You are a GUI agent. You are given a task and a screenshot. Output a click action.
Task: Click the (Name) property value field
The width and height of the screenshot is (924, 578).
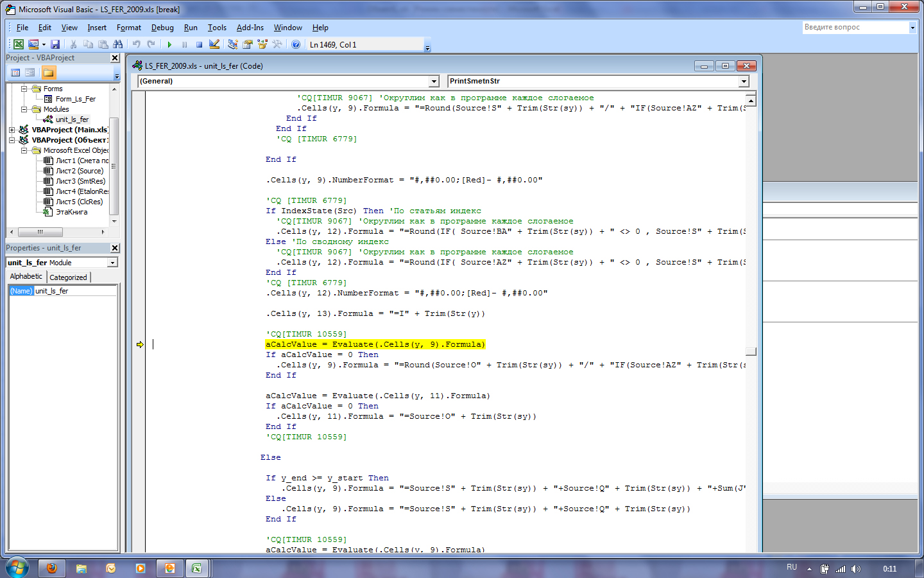pos(75,291)
